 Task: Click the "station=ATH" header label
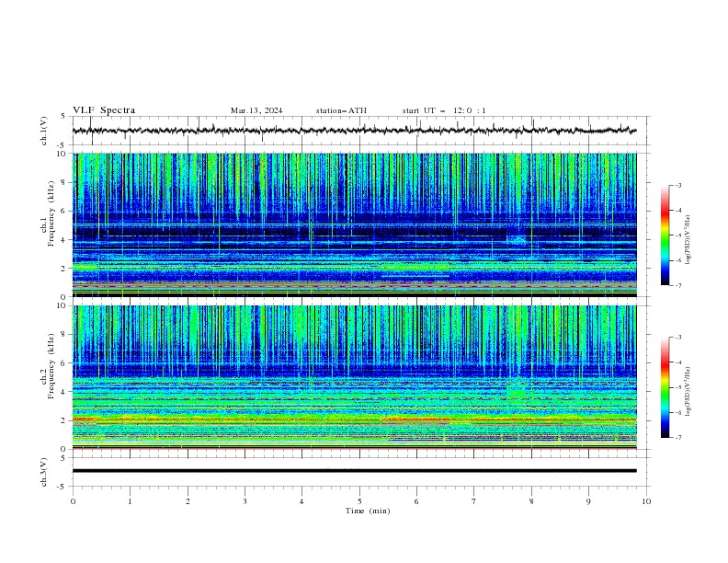[x=341, y=110]
